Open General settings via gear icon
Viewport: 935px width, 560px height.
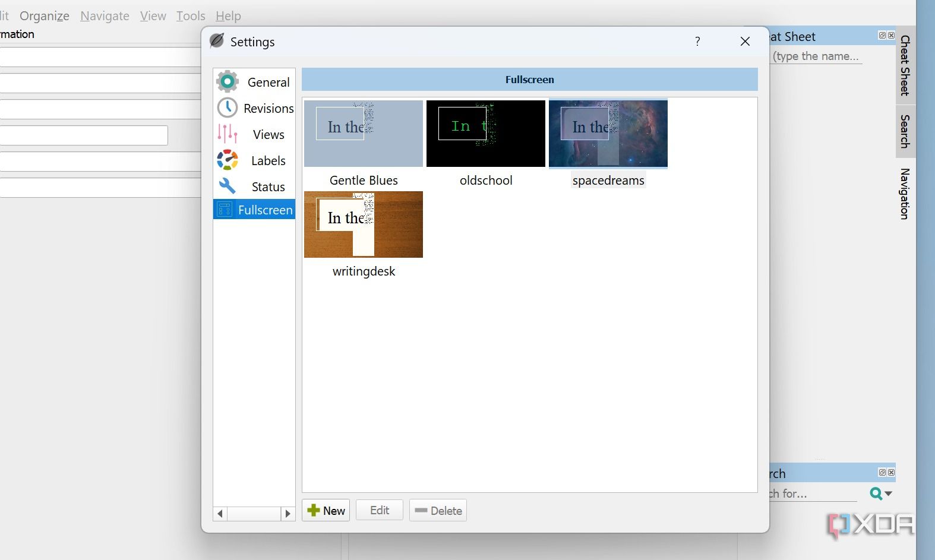click(228, 82)
